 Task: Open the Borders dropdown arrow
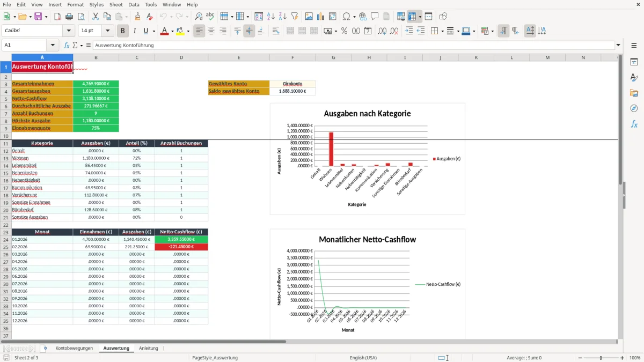(x=442, y=31)
